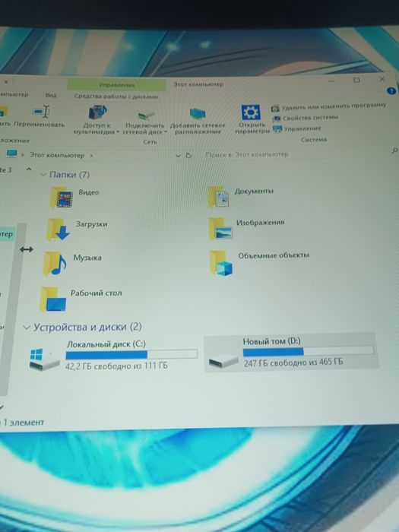Click the Управление label in Система group
Image resolution: width=399 pixels, height=532 pixels.
302,128
